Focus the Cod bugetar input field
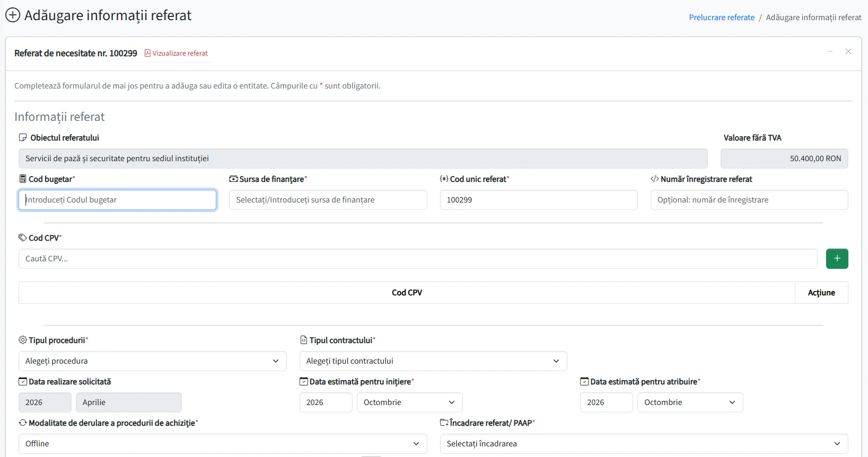868x457 pixels. (x=118, y=200)
